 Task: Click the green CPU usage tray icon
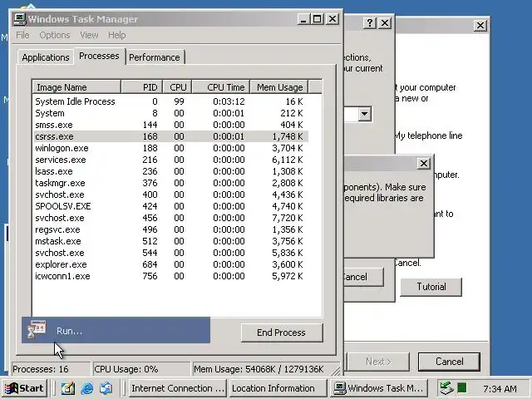(462, 387)
